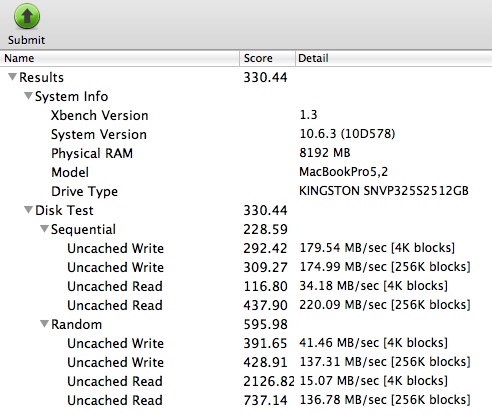
Task: Click the Uncached Write row scoring 292.42
Action: point(246,248)
